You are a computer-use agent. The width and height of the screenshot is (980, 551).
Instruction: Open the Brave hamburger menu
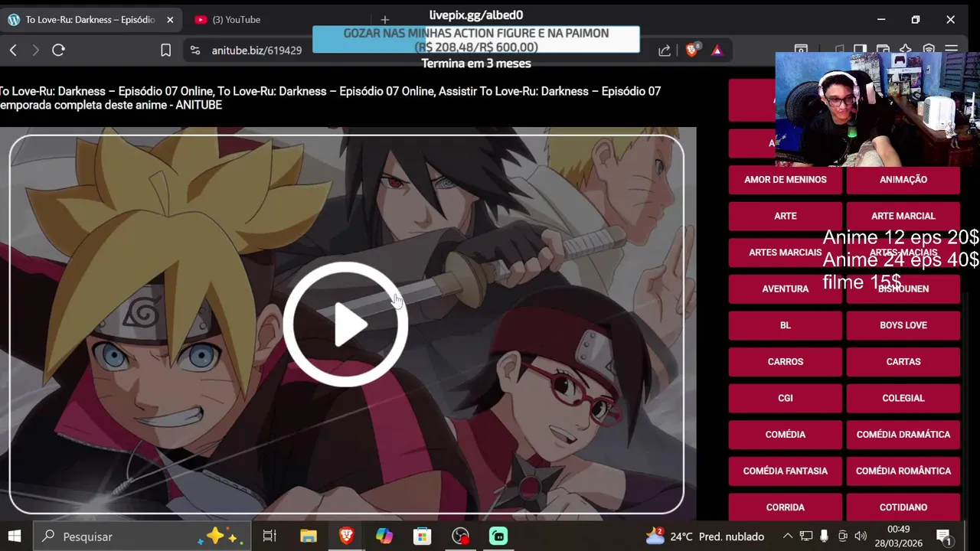(x=951, y=50)
